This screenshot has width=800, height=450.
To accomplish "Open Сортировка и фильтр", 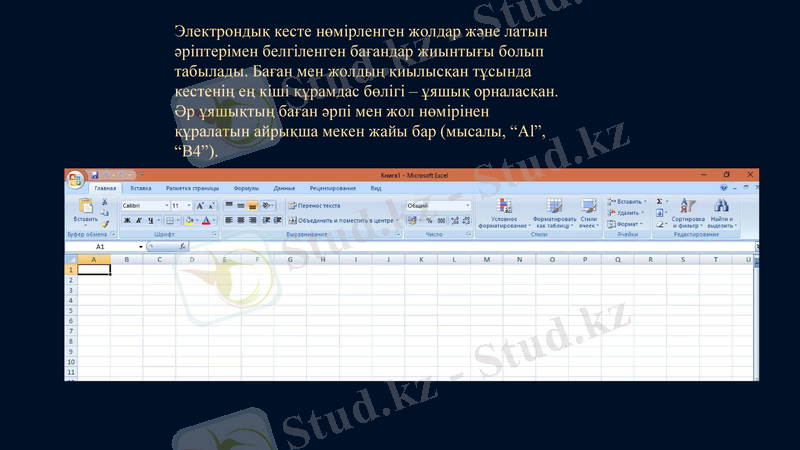I will coord(688,213).
